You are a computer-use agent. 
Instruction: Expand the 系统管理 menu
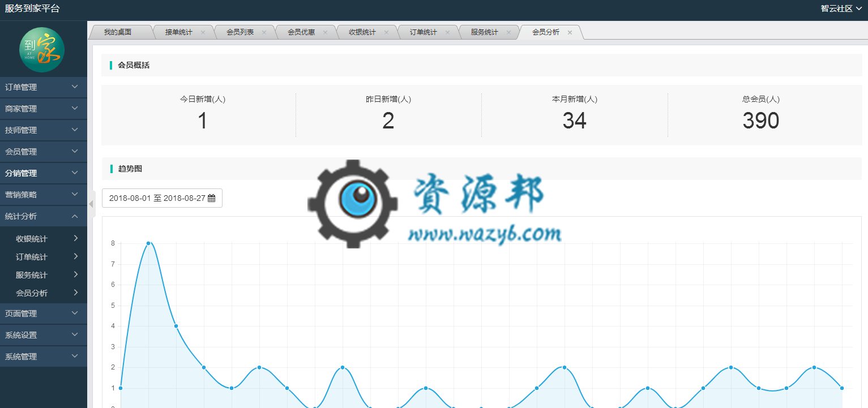pos(44,357)
